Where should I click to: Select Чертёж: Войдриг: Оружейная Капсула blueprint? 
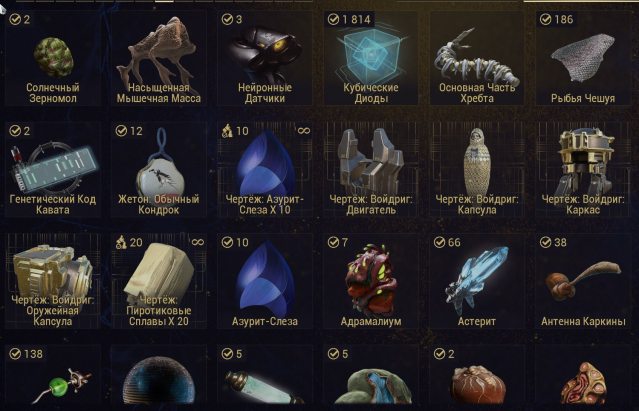(x=53, y=281)
